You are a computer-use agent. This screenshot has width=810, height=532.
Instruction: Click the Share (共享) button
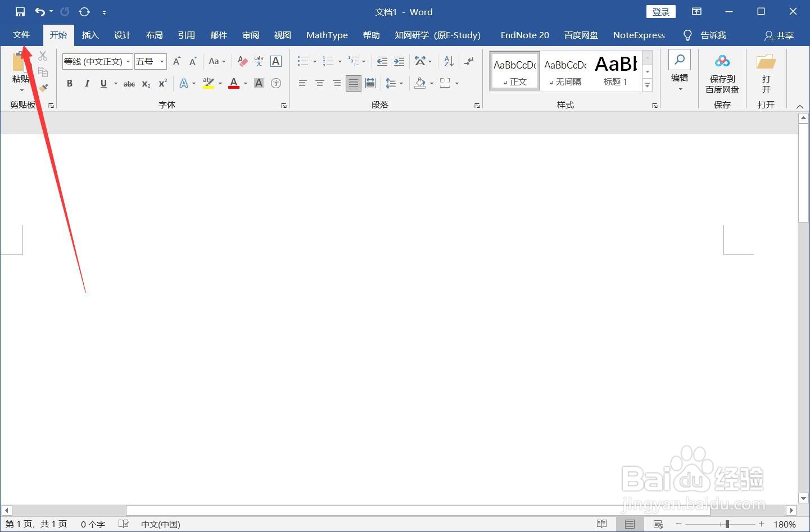click(779, 35)
